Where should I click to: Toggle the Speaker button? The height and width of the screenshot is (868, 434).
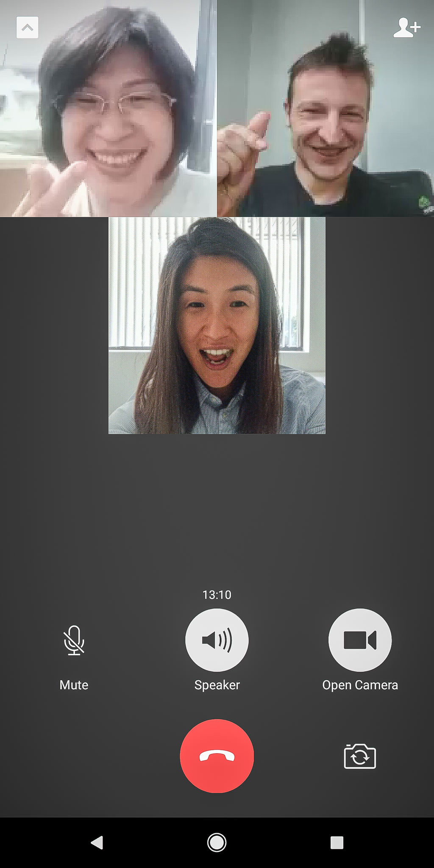tap(217, 640)
